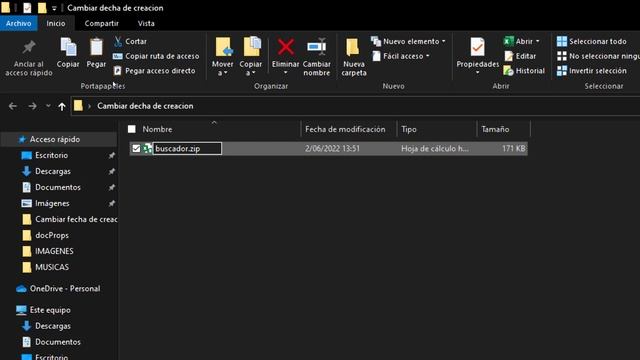Click the Anclar al acceso rápido pin icon
640x360 pixels.
click(29, 47)
